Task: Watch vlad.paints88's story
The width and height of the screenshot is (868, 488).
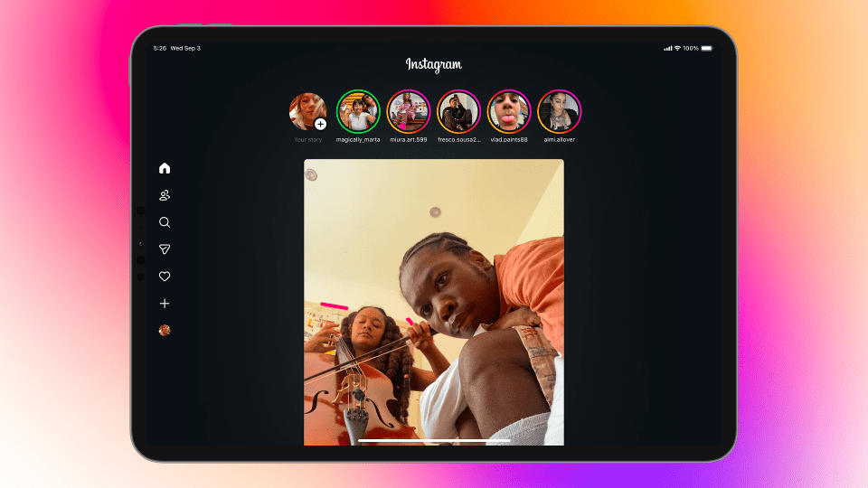Action: pos(509,111)
